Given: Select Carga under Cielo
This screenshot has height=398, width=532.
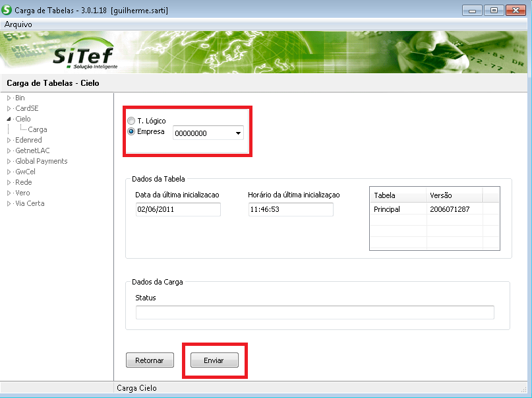Looking at the screenshot, I should 38,129.
